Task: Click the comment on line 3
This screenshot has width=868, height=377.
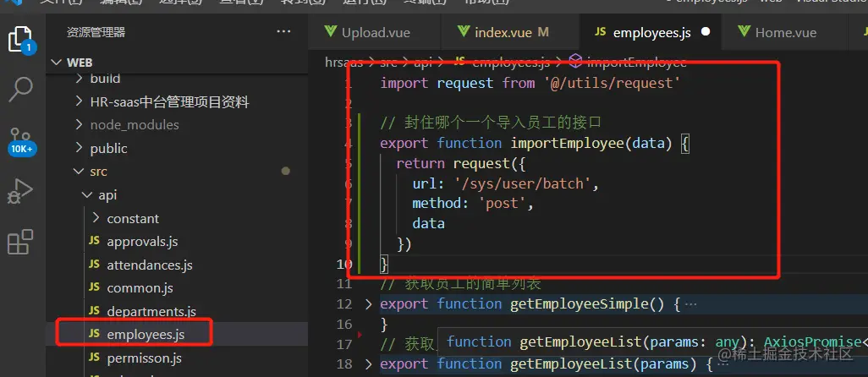Action: pyautogui.click(x=491, y=123)
